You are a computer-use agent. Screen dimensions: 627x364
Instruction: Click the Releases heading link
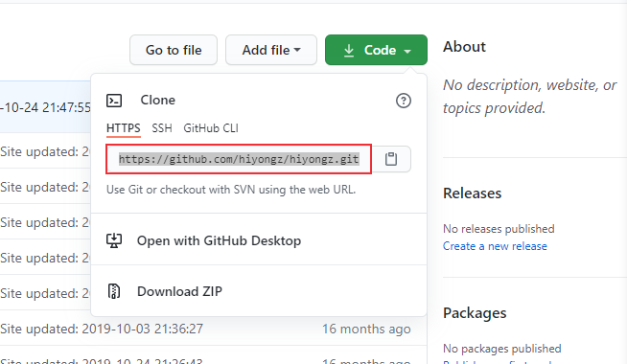472,193
